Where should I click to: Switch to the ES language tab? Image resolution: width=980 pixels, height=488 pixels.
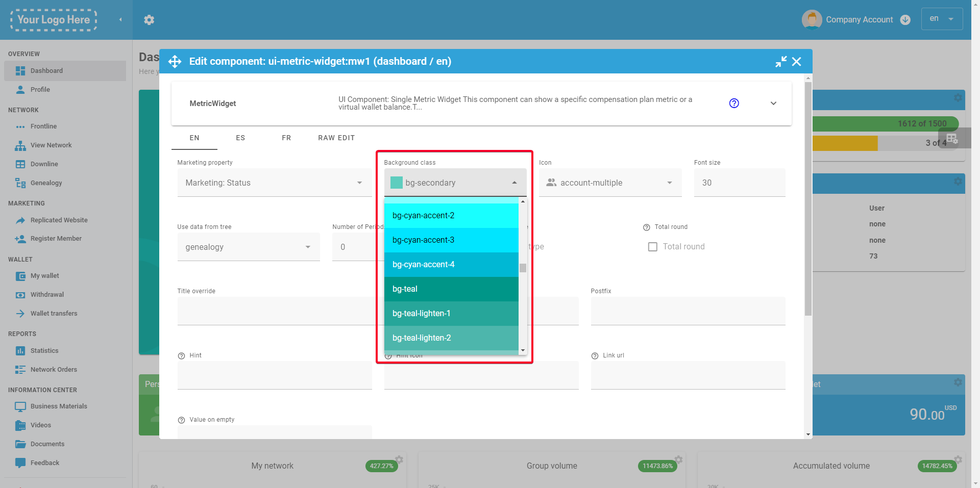[x=240, y=138]
